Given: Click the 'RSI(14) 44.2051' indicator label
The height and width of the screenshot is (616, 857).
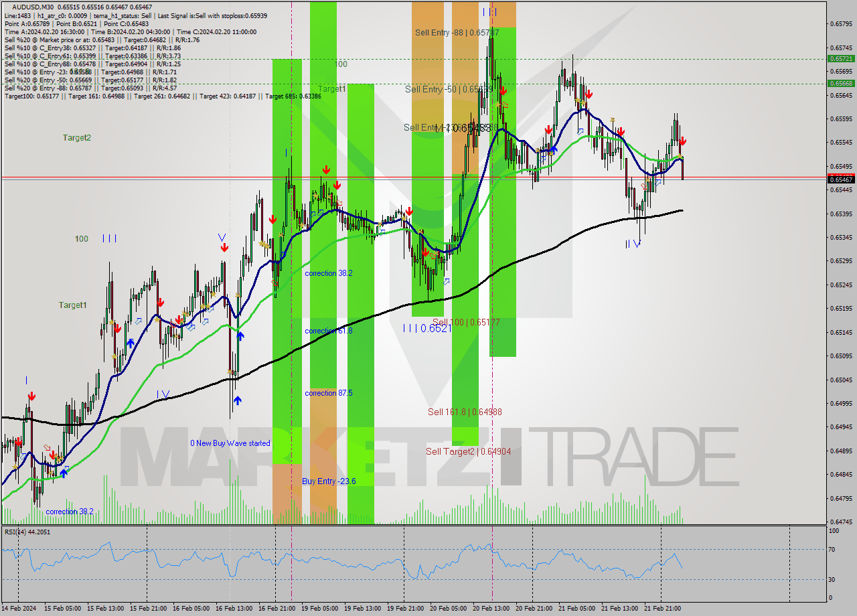Looking at the screenshot, I should pyautogui.click(x=27, y=532).
